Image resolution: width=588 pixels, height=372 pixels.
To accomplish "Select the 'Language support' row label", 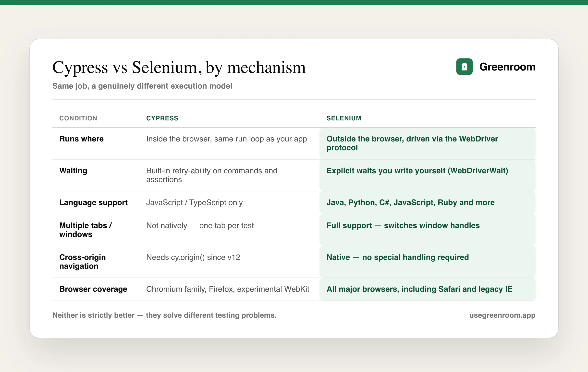I will 93,202.
